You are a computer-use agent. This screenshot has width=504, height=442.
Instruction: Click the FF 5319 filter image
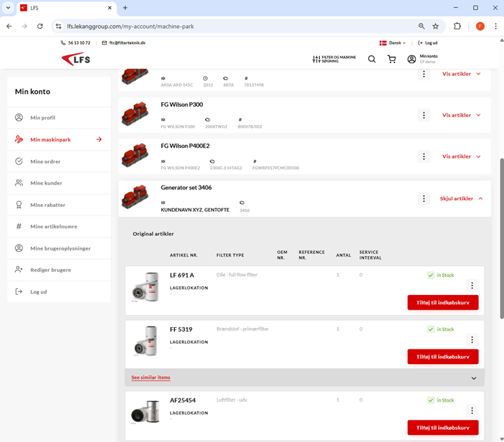(x=146, y=341)
